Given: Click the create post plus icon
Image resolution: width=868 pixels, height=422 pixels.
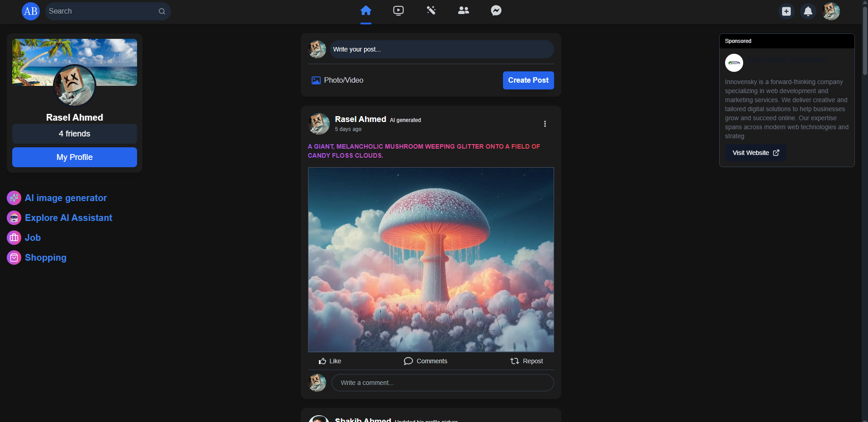Looking at the screenshot, I should (786, 11).
